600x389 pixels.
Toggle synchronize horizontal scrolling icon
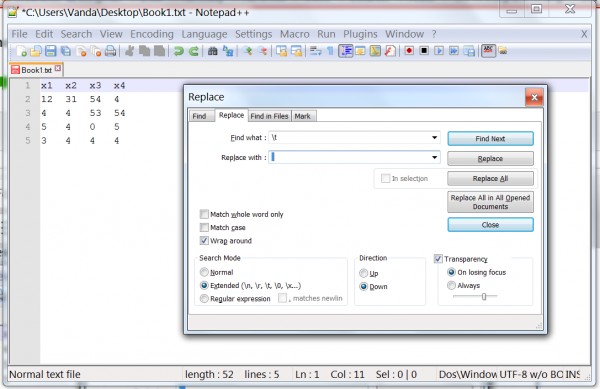297,51
